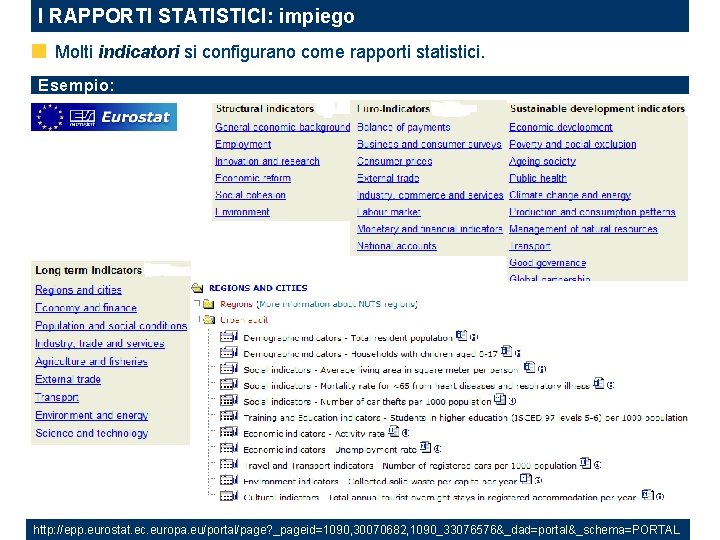Viewport: 720px width, 540px height.
Task: Open the Employment structural indicator link
Action: [243, 144]
